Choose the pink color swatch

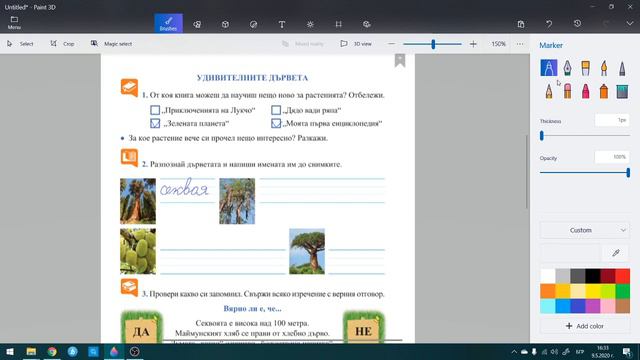(x=607, y=306)
